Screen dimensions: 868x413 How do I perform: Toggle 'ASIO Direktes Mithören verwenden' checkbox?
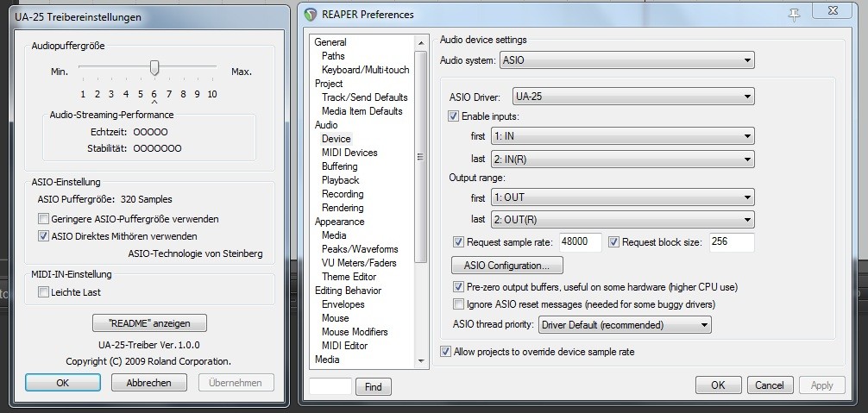[x=43, y=236]
